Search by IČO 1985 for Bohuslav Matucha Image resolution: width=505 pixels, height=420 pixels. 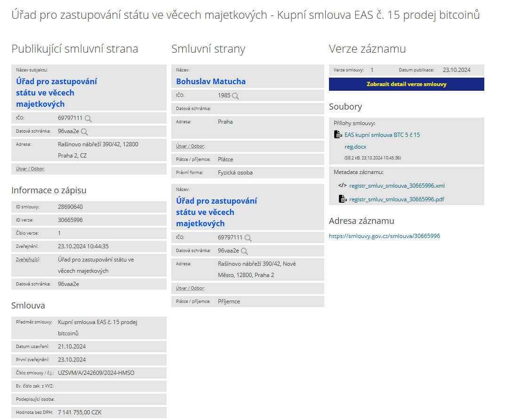point(235,96)
